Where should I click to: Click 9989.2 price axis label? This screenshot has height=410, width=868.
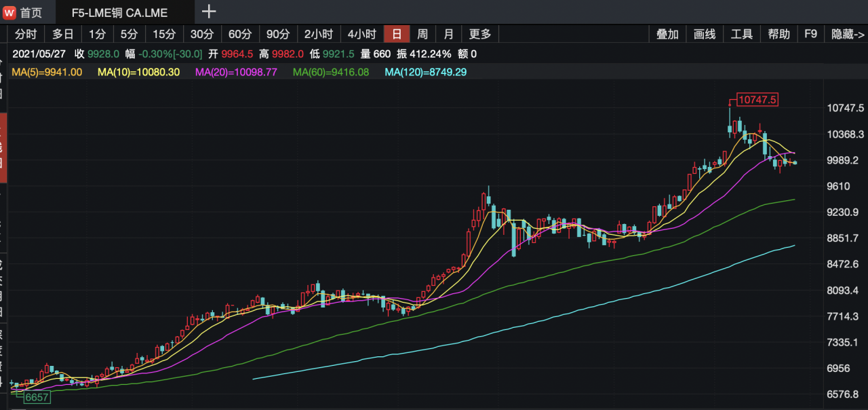pos(843,160)
